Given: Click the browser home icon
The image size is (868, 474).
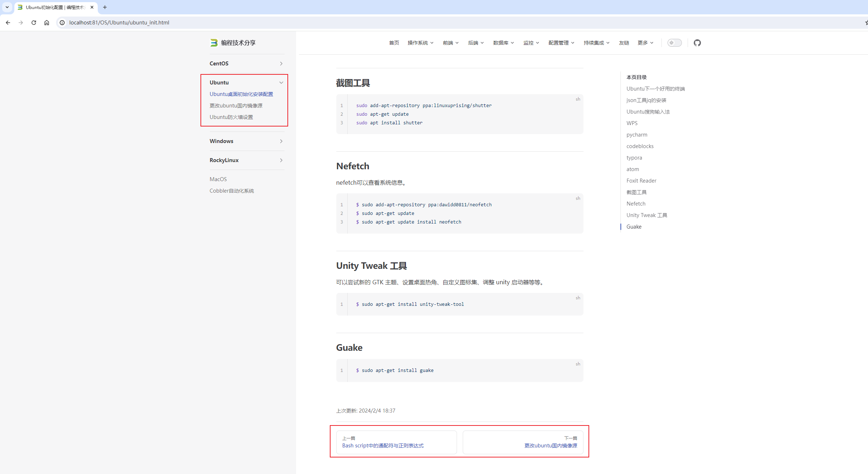Looking at the screenshot, I should (47, 23).
